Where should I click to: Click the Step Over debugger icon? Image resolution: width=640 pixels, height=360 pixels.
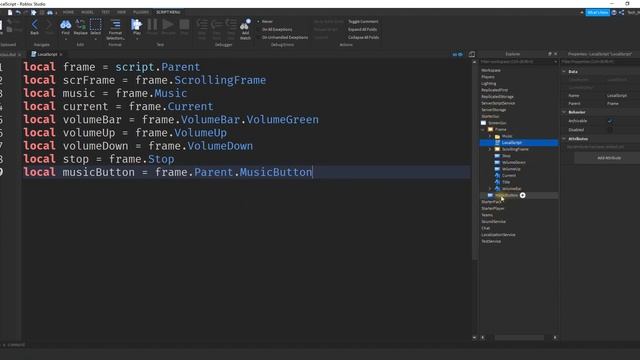pyautogui.click(x=217, y=25)
